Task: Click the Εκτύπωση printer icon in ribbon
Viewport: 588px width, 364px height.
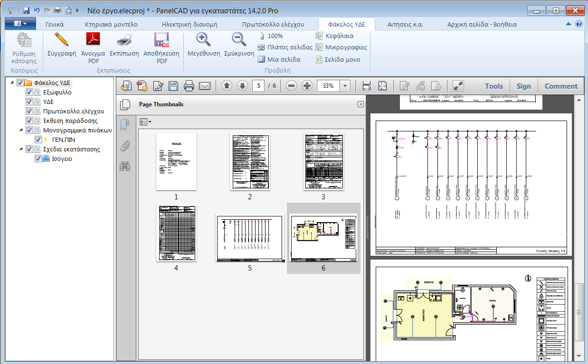Action: tap(123, 40)
